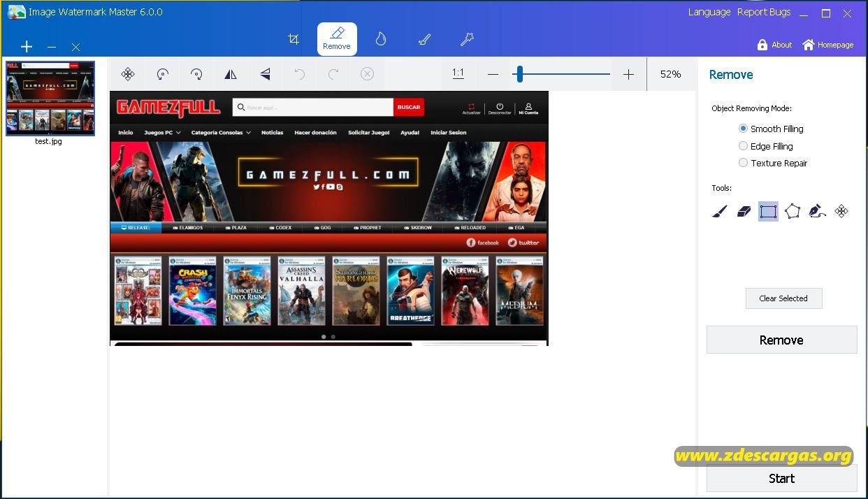Click the X icon to clear image list

(75, 47)
